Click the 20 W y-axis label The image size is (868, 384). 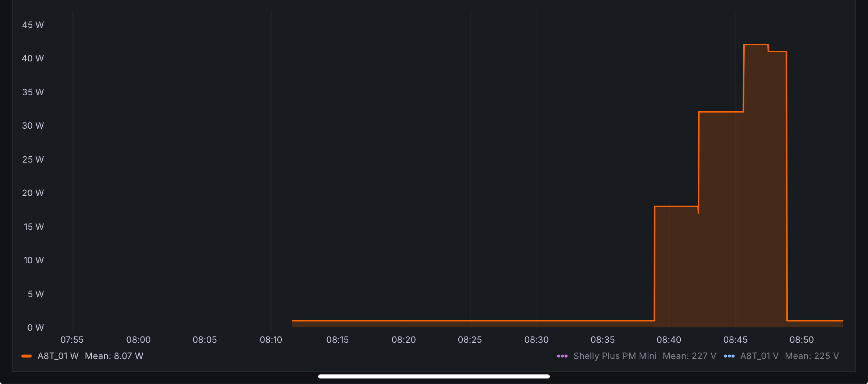[x=33, y=193]
